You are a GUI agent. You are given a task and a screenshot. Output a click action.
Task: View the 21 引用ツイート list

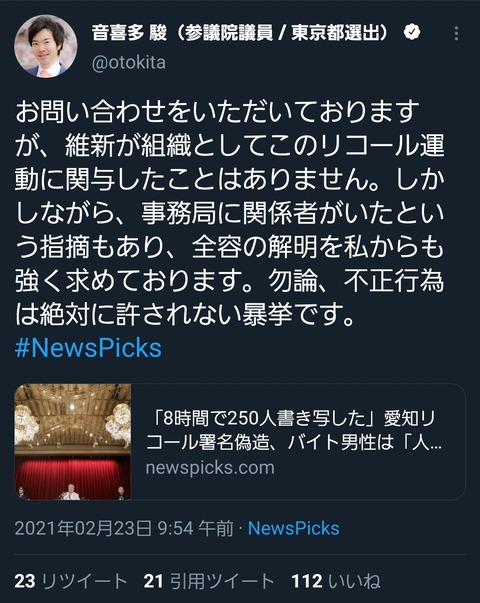208,581
